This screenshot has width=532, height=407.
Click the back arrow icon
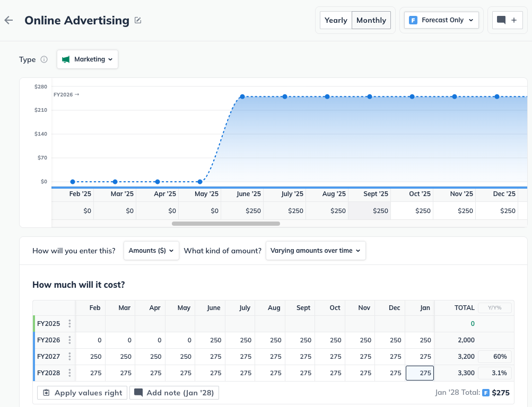(x=8, y=20)
